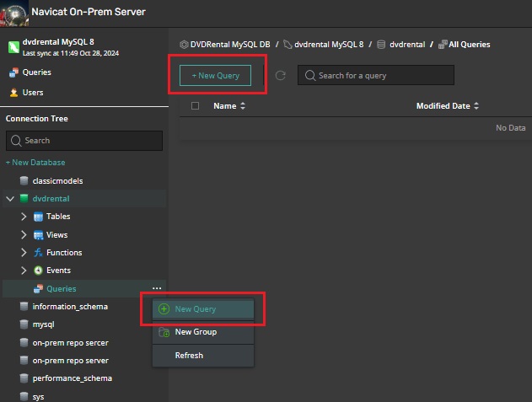Go to DVDRental MySQL DB breadcrumb

click(x=230, y=45)
